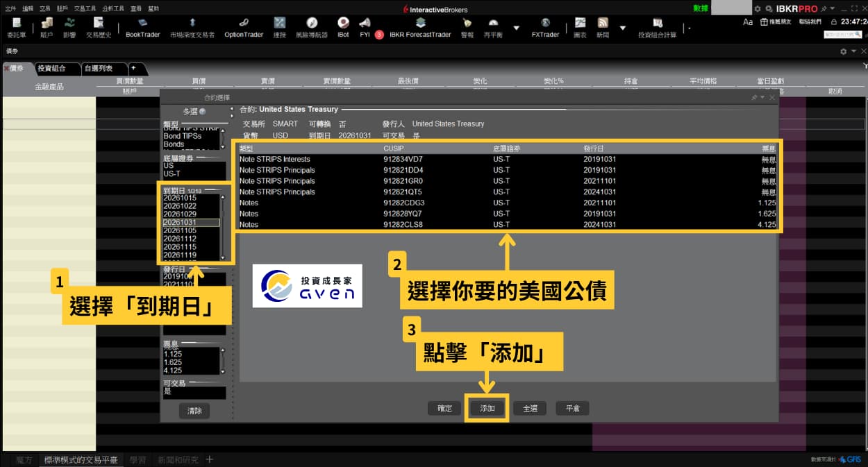Select US-T underlying filter
Image resolution: width=868 pixels, height=467 pixels.
[194, 174]
